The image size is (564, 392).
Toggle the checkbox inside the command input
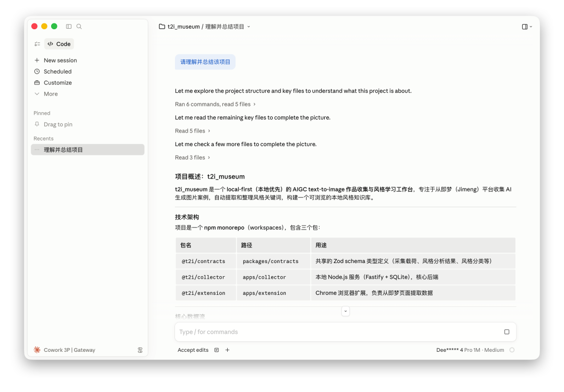pyautogui.click(x=506, y=332)
